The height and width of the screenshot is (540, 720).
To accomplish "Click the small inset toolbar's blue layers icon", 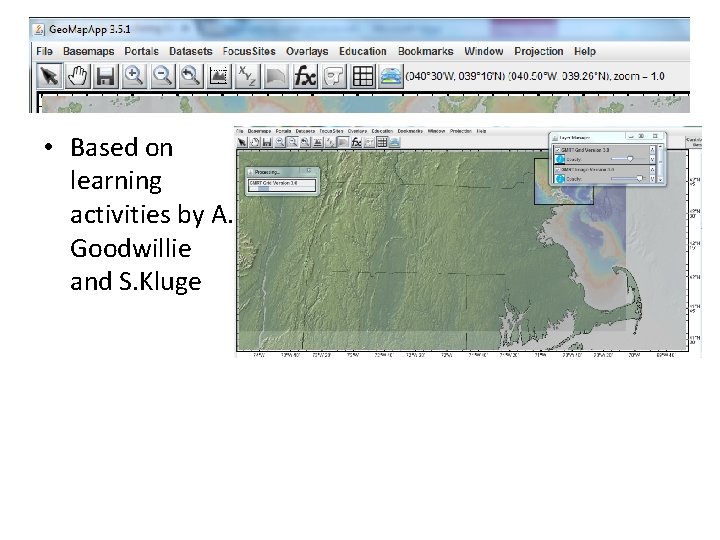I will (394, 142).
